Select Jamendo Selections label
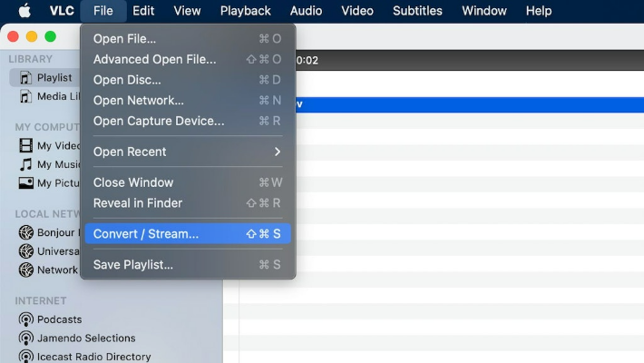 (x=86, y=338)
